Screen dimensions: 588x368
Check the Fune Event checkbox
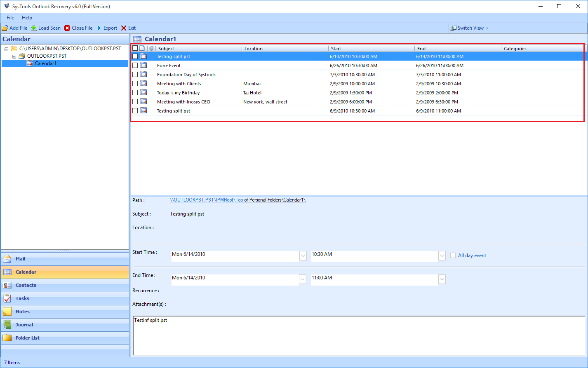[x=135, y=65]
